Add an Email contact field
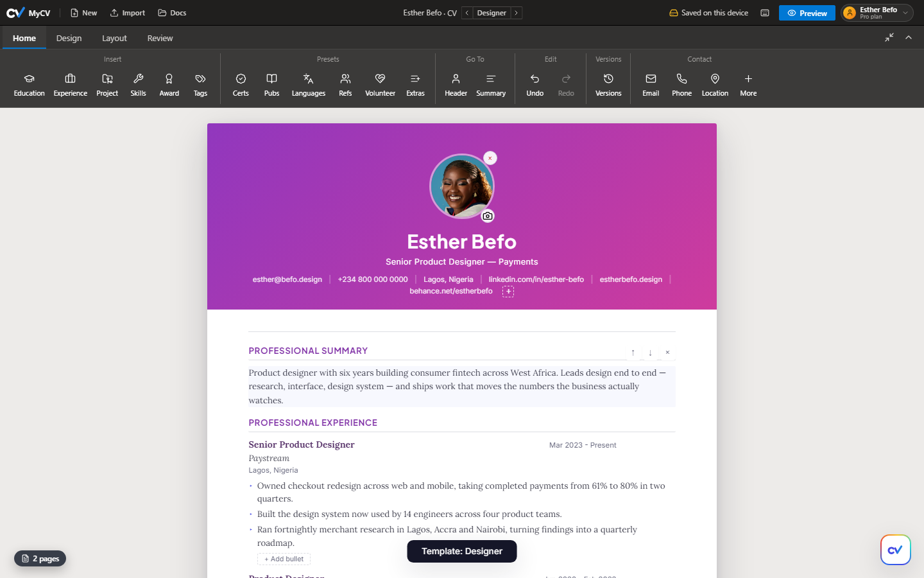Image resolution: width=924 pixels, height=578 pixels. [651, 85]
